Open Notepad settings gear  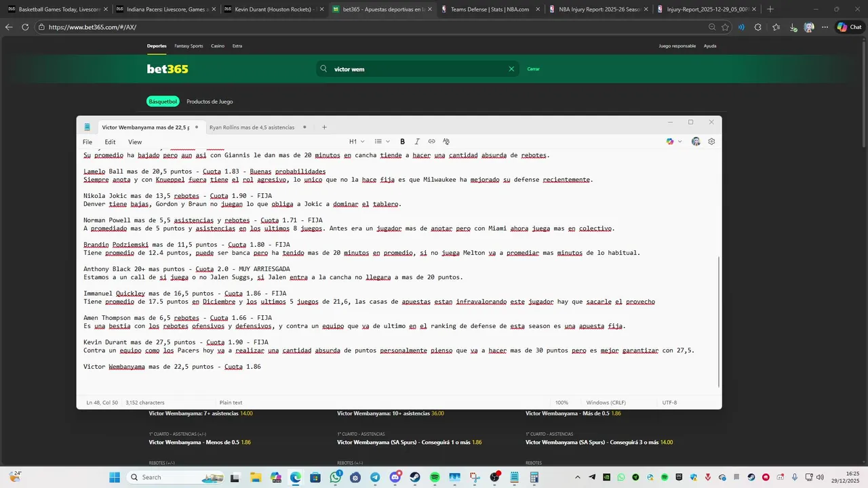tap(711, 142)
